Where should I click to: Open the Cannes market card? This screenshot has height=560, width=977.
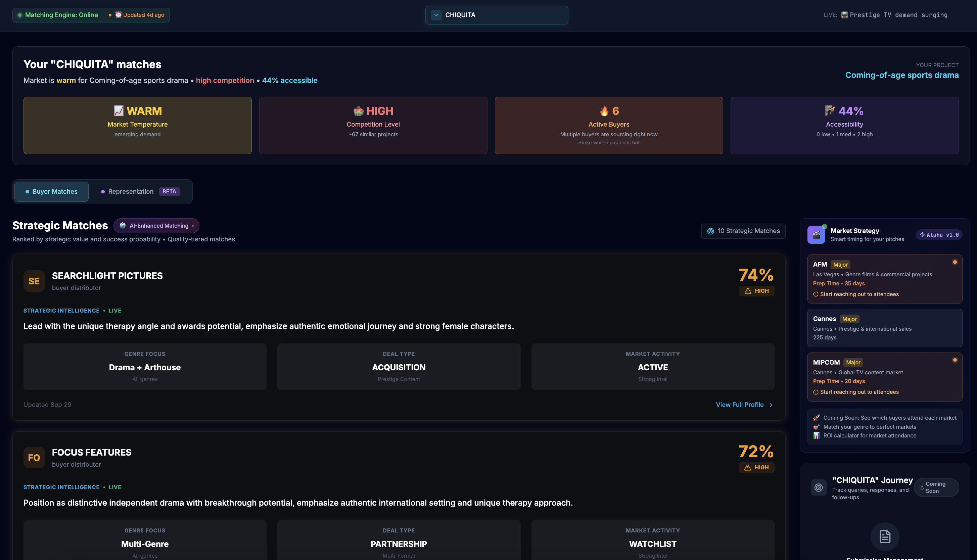click(885, 328)
